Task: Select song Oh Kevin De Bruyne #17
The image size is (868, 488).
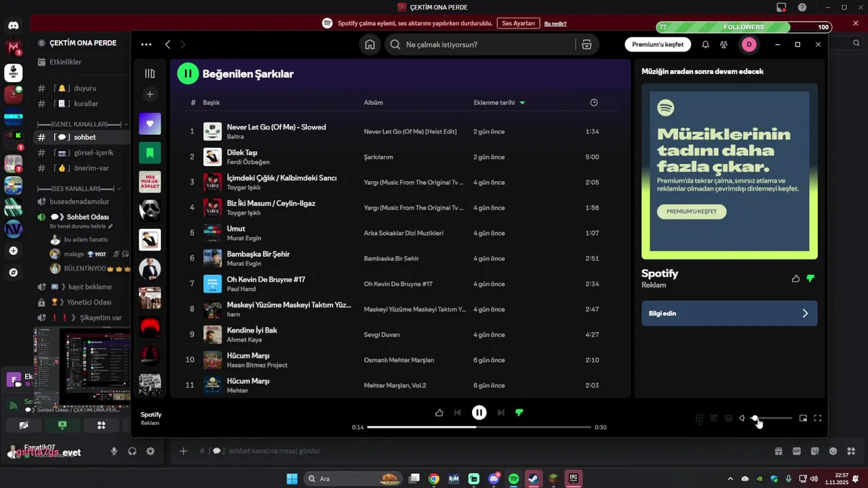Action: pyautogui.click(x=400, y=284)
